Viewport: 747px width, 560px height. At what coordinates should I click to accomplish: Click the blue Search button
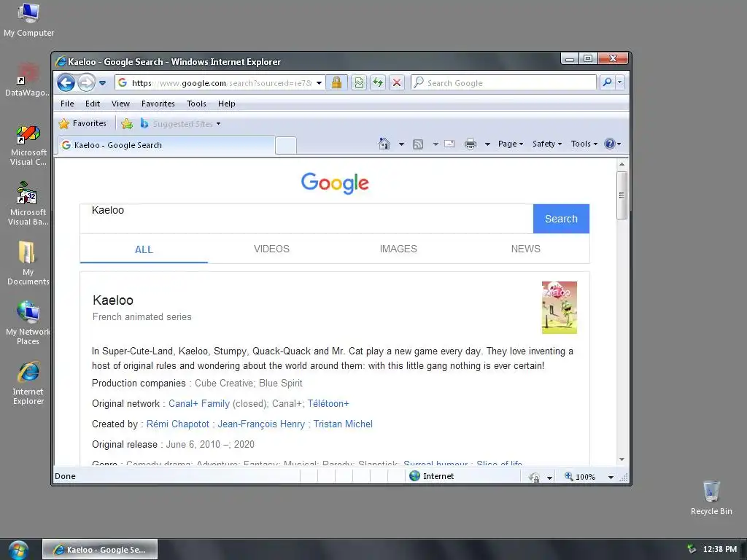pyautogui.click(x=561, y=219)
